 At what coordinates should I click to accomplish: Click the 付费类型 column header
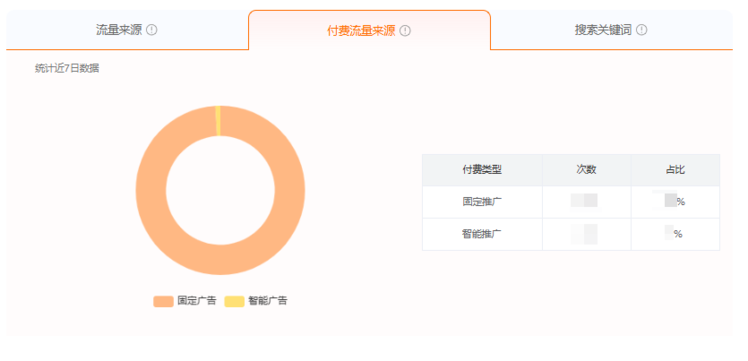[482, 170]
